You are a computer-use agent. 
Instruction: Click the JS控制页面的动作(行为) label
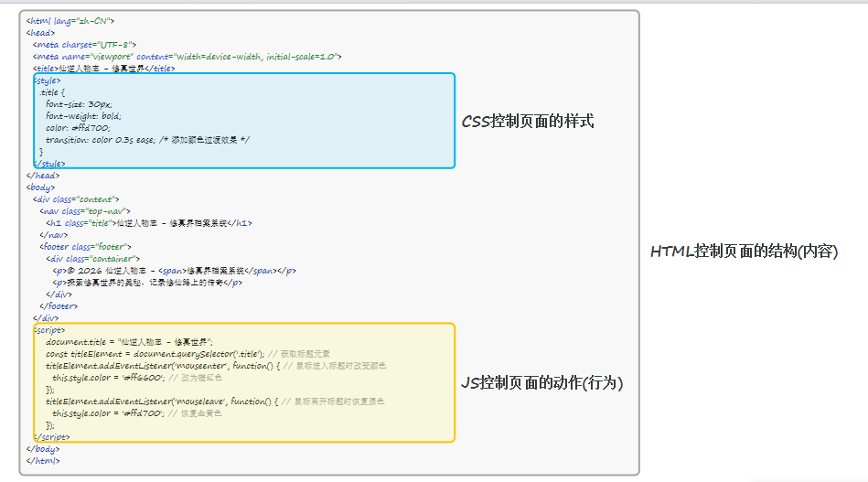click(542, 382)
